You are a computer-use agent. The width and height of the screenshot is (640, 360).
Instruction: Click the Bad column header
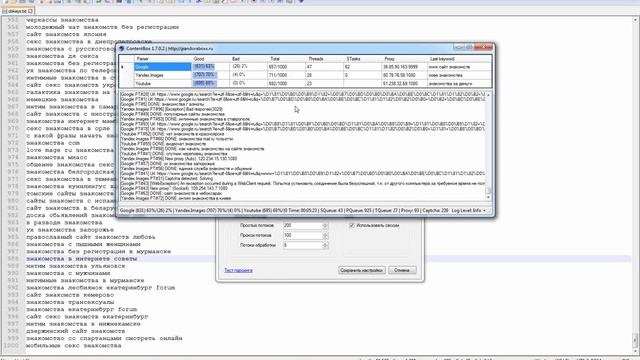248,59
